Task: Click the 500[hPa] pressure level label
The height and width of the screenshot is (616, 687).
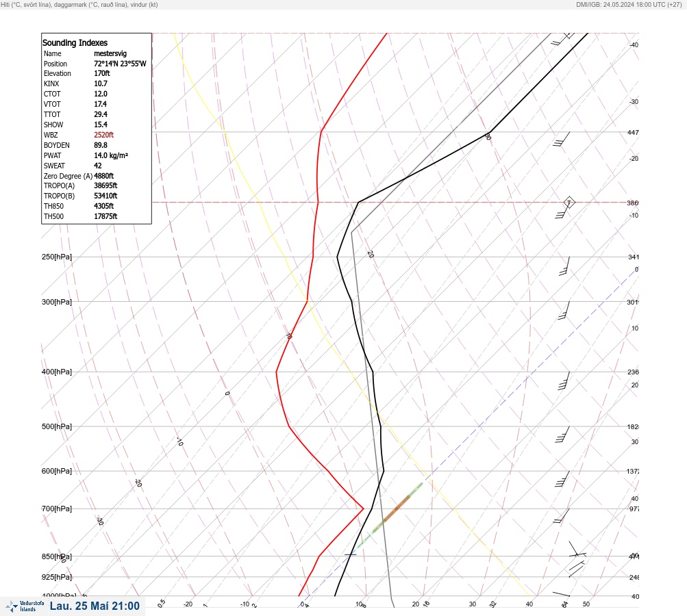Action: pyautogui.click(x=57, y=426)
